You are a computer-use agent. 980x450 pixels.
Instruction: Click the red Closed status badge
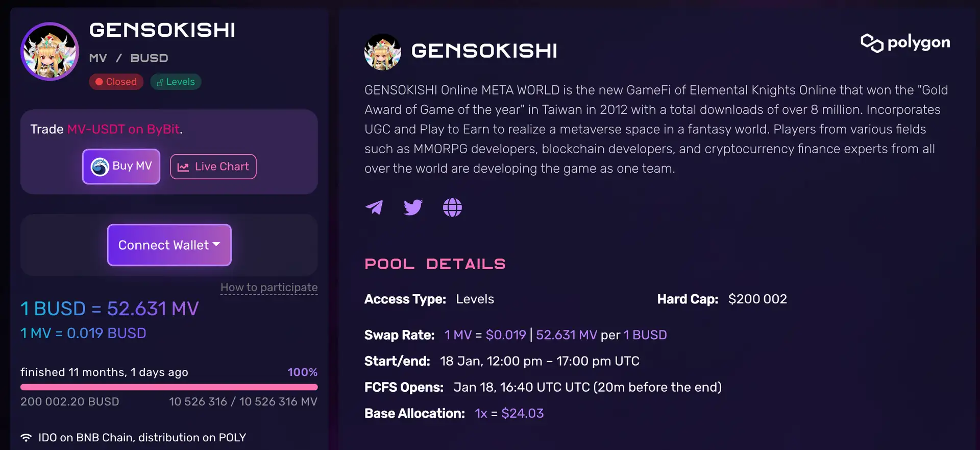[116, 82]
